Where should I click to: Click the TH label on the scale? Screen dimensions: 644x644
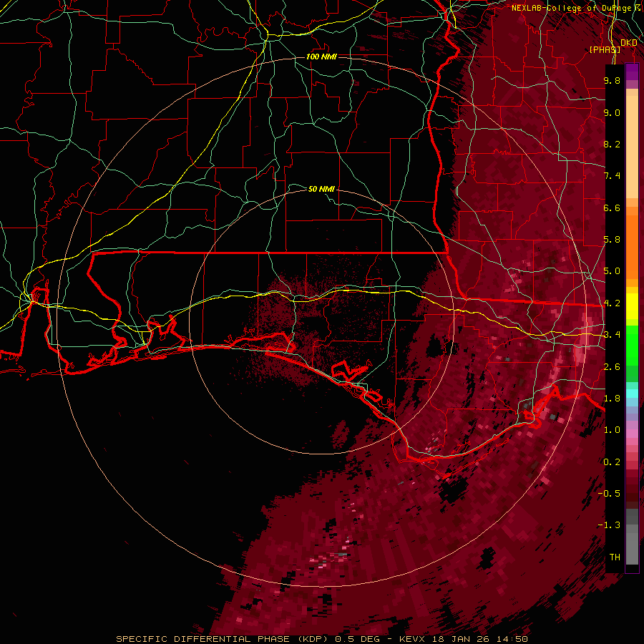615,557
